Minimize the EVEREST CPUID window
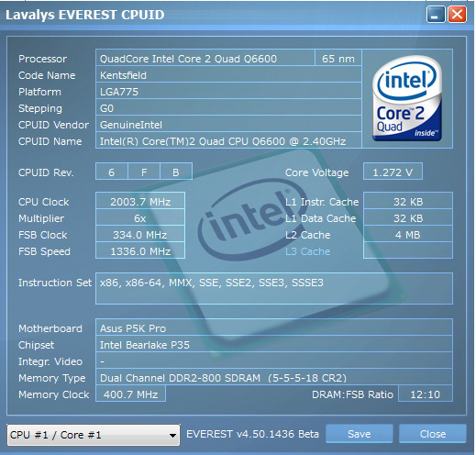This screenshot has width=476, height=455. [x=436, y=15]
